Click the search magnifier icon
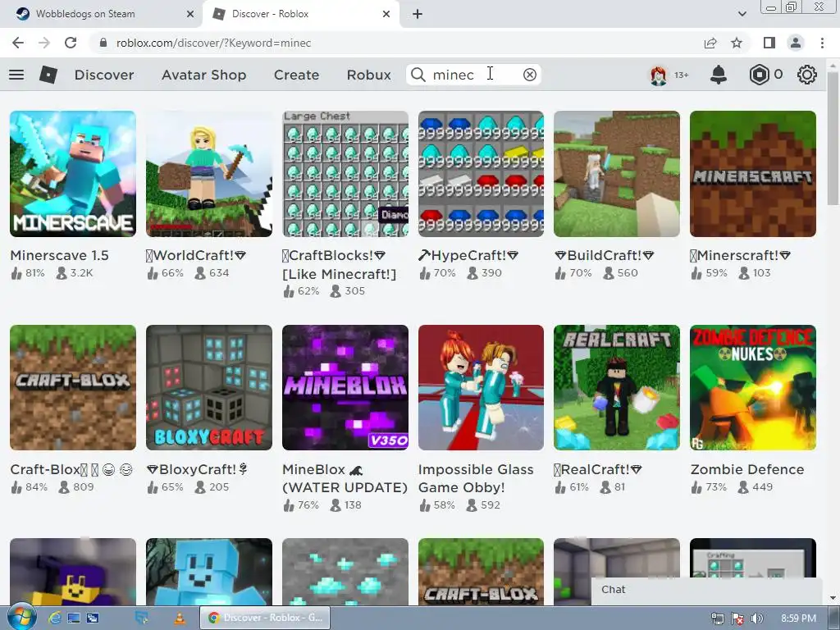840x630 pixels. click(418, 75)
